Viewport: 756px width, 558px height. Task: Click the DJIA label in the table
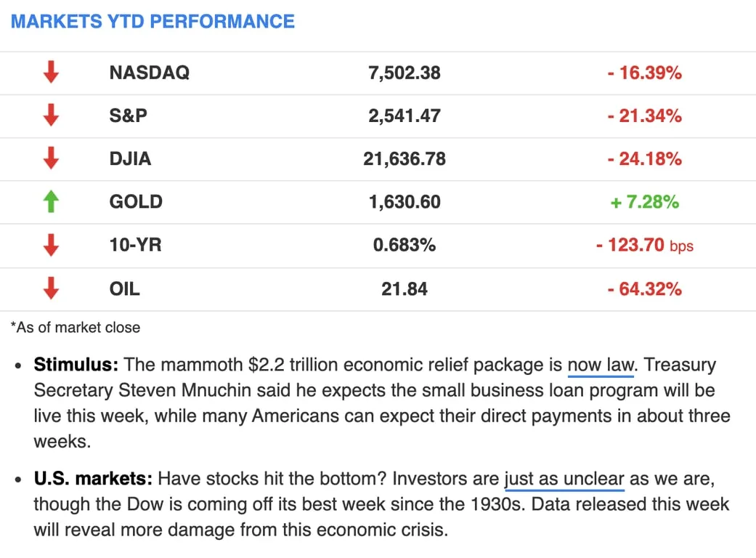(130, 158)
